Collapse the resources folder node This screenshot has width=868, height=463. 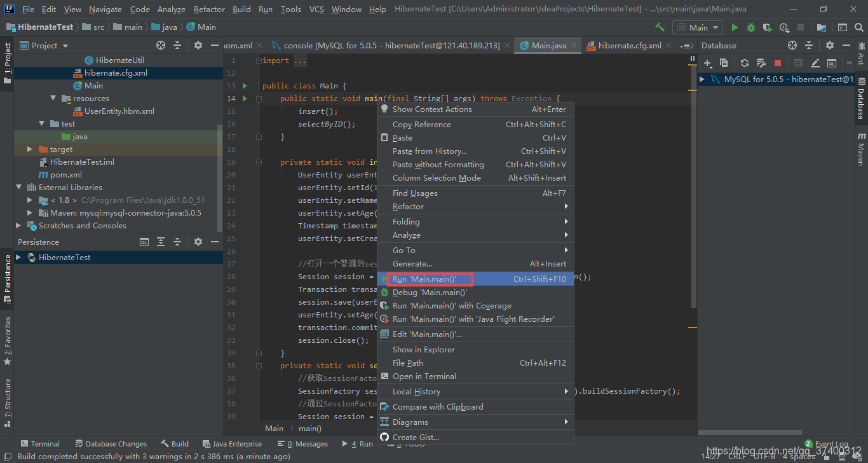tap(53, 99)
